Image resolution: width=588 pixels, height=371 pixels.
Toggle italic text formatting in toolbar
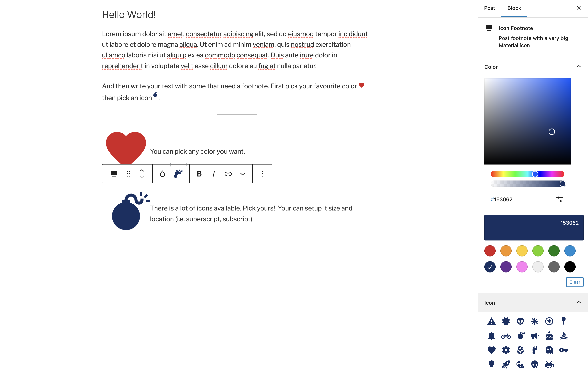(x=213, y=174)
